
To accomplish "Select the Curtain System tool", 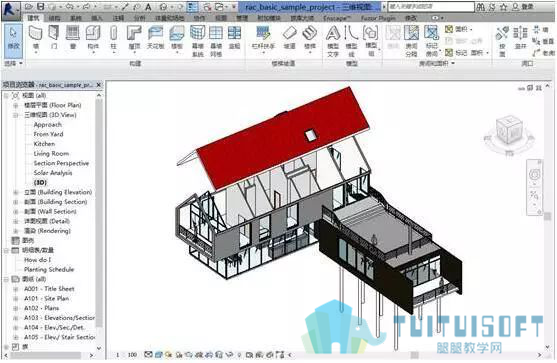I will (198, 41).
